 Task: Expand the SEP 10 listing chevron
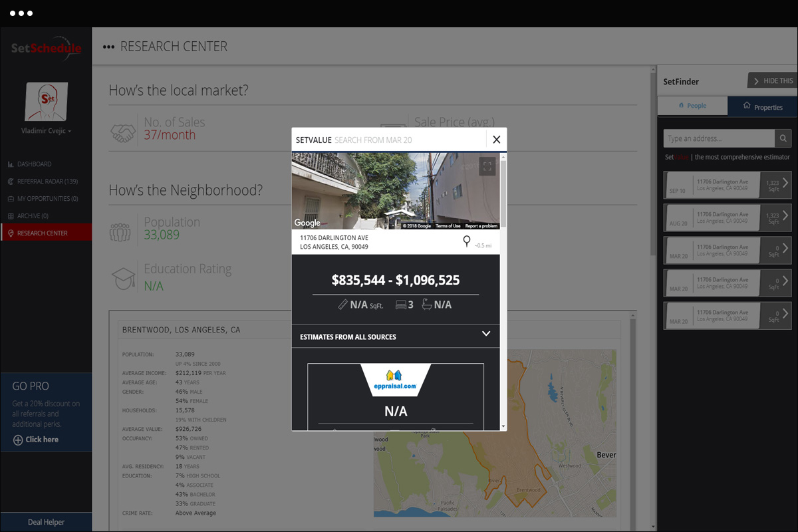[785, 182]
